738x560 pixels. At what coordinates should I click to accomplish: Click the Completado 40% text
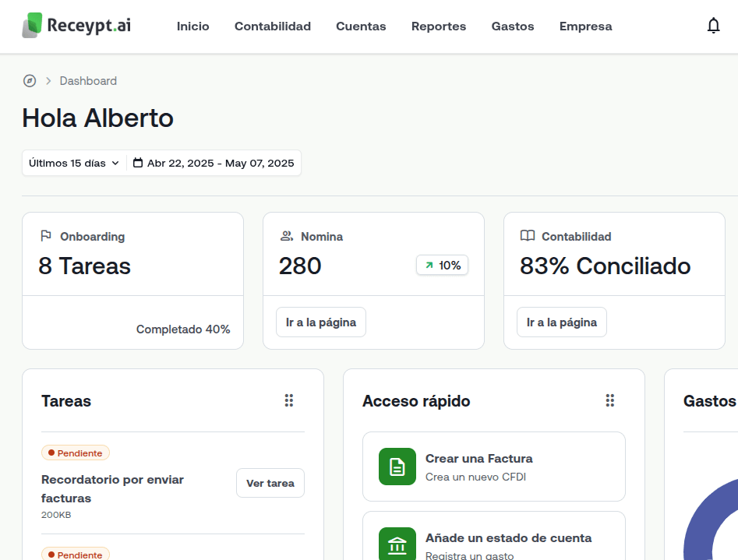pos(183,329)
